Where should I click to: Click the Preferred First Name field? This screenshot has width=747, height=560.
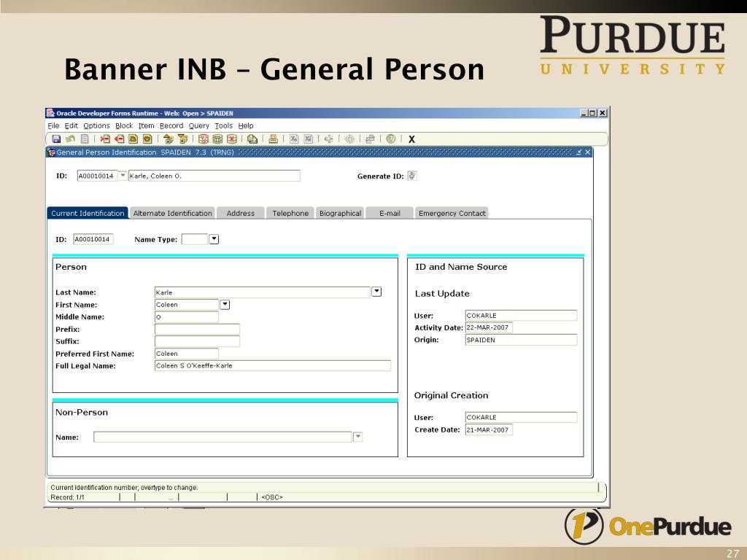[187, 354]
